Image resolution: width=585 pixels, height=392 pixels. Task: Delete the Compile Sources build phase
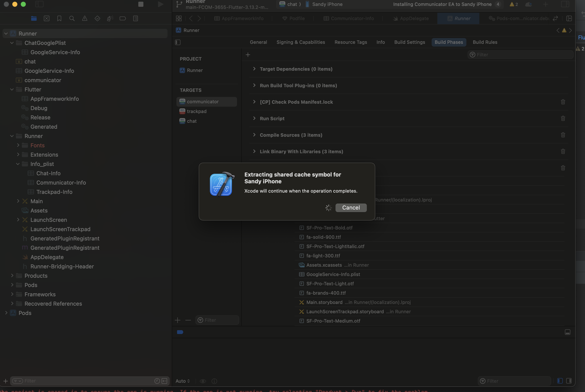[x=563, y=135]
